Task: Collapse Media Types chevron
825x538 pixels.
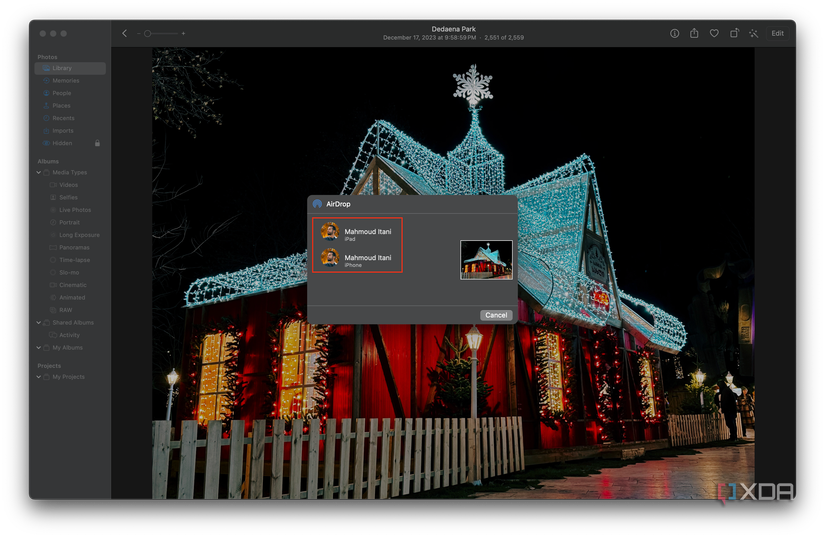Action: (x=38, y=172)
